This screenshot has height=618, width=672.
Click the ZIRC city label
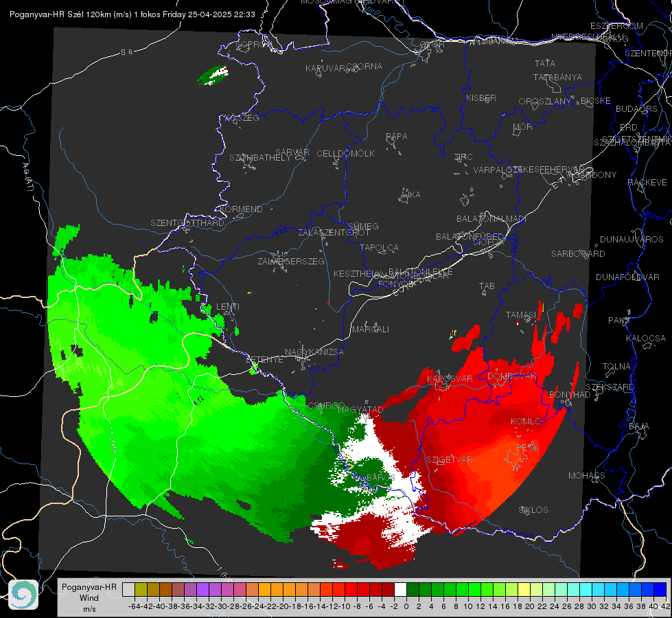coord(463,157)
